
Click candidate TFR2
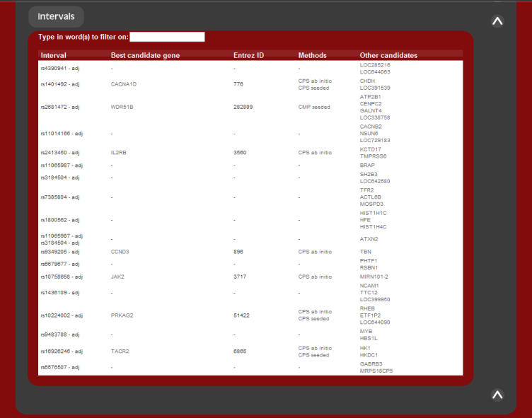click(366, 190)
